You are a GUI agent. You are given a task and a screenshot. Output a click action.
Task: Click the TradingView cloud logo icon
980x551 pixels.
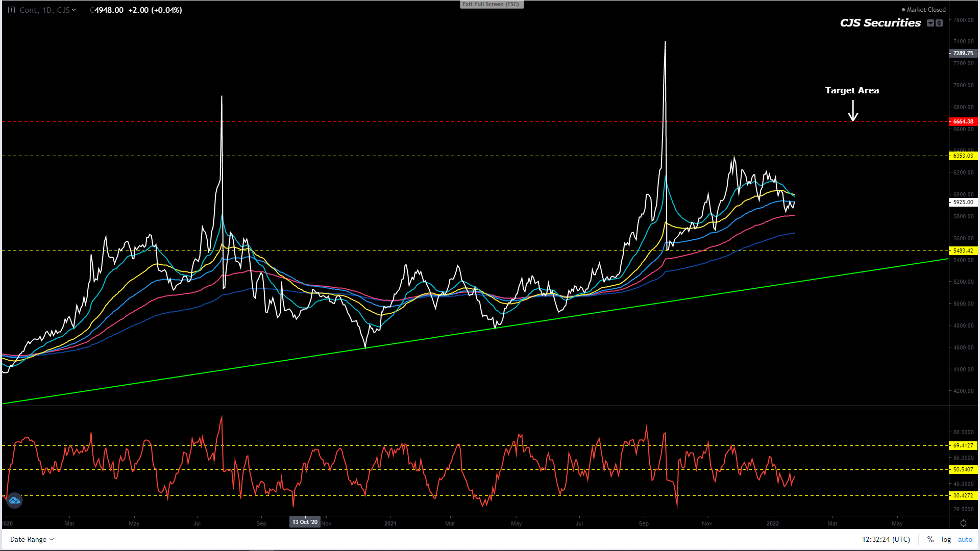point(14,500)
